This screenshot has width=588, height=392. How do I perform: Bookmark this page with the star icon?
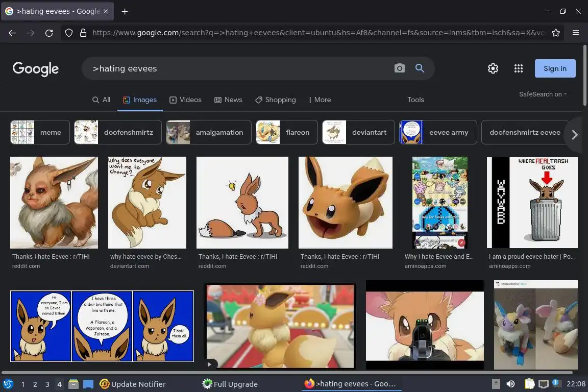(556, 33)
